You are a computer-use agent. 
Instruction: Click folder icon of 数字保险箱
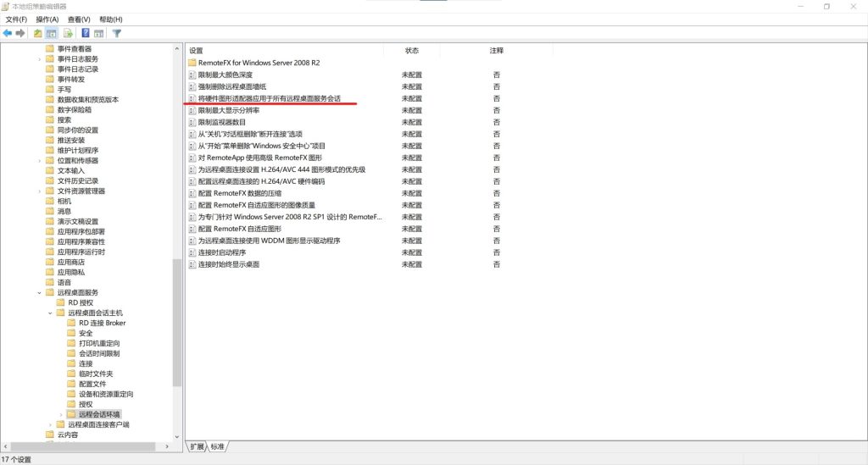pyautogui.click(x=50, y=109)
